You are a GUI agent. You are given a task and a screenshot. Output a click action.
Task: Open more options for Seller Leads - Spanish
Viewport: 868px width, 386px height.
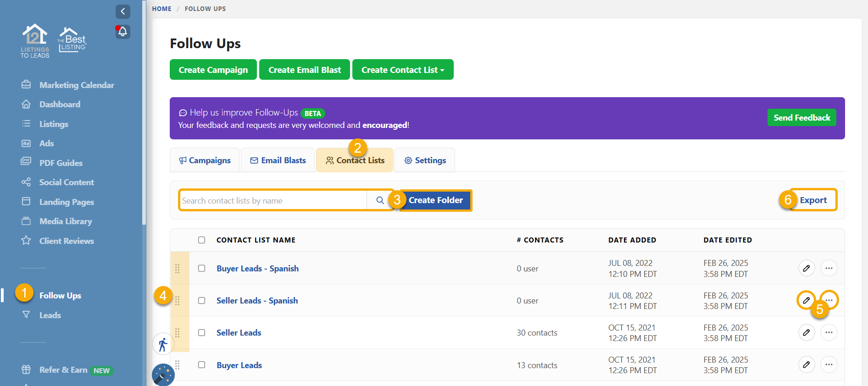[x=829, y=300]
